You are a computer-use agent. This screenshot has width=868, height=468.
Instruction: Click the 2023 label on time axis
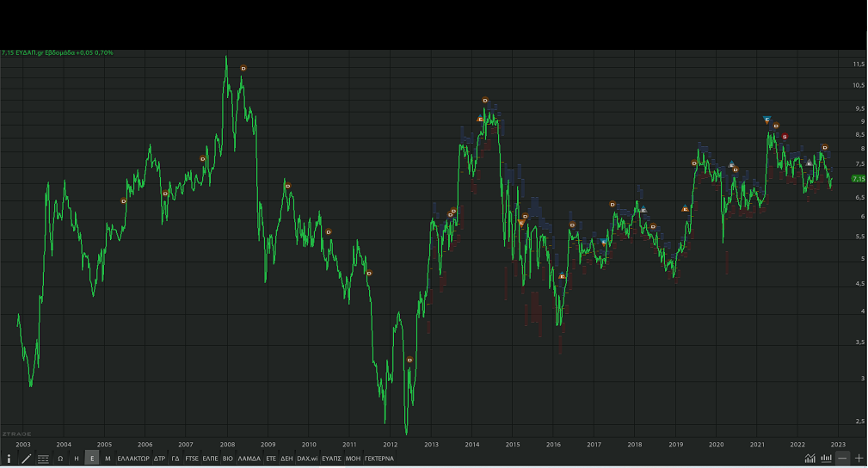[838, 444]
